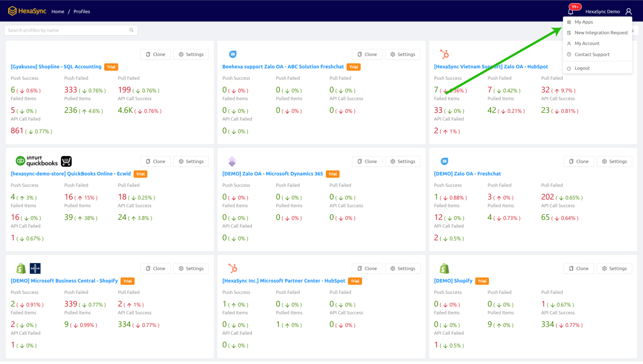Click the search magnifier icon
This screenshot has height=364, width=643.
[132, 30]
